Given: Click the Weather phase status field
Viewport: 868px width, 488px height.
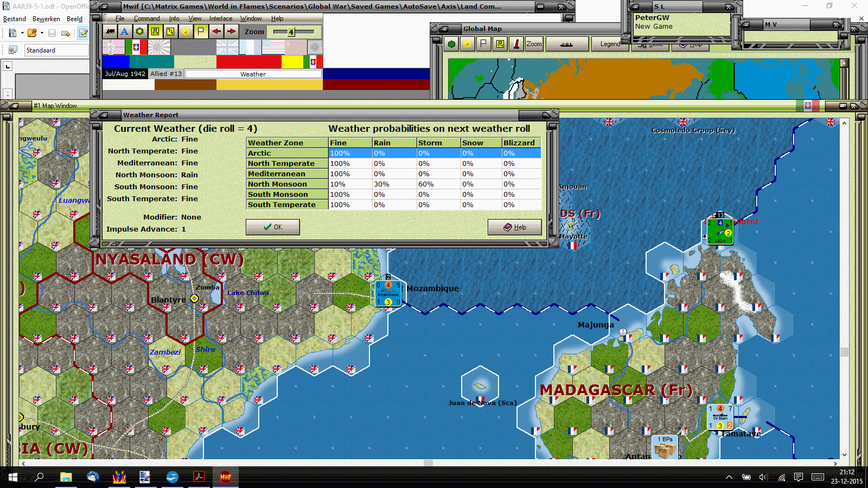Looking at the screenshot, I should [x=253, y=74].
